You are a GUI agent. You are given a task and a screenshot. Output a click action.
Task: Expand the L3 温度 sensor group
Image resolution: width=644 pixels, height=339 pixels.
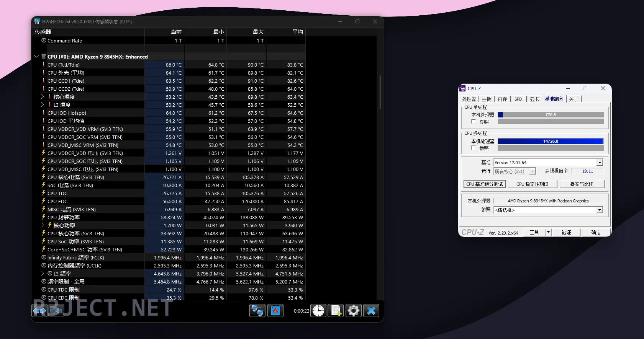coord(43,105)
